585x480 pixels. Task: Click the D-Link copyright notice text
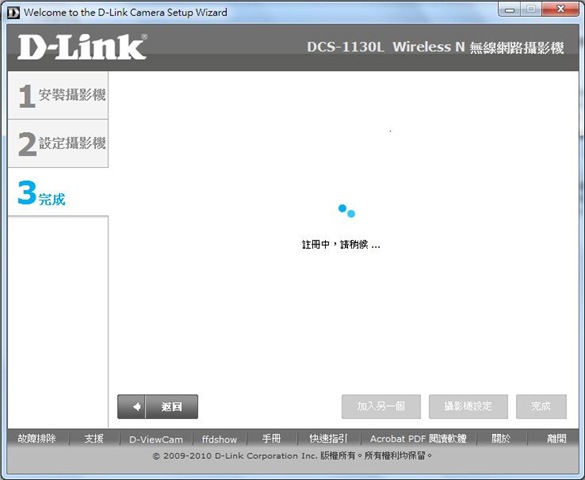(292, 456)
